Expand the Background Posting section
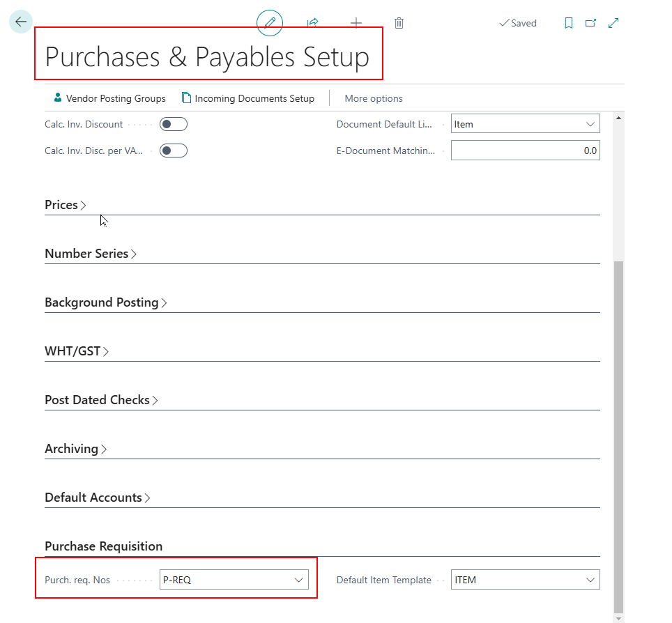 tap(105, 302)
